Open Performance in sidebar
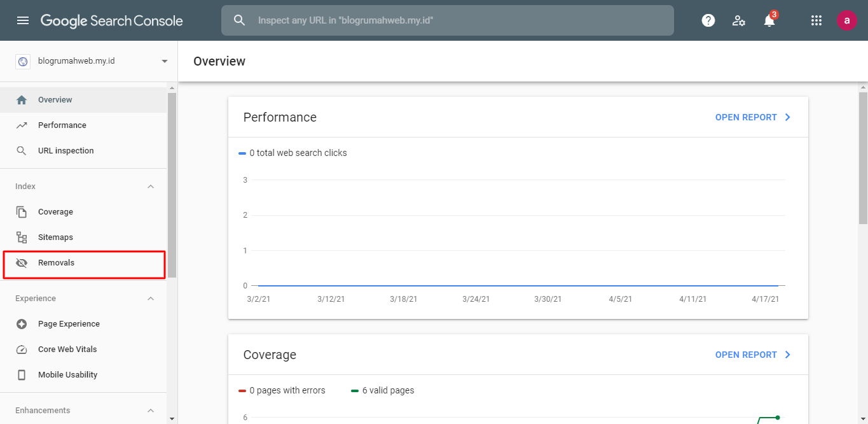 click(83, 125)
